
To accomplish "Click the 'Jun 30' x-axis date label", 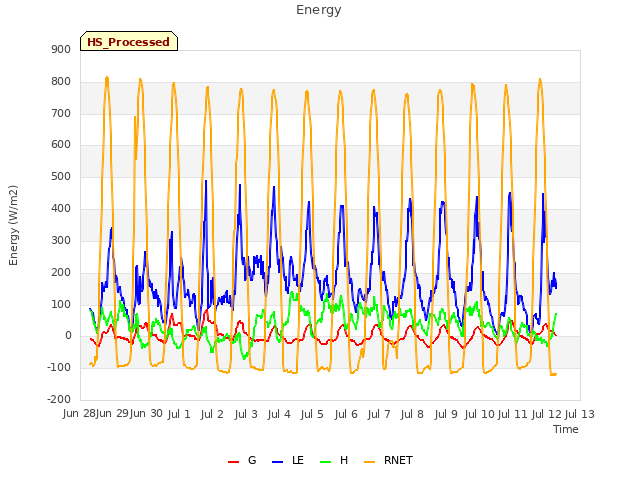I will (x=146, y=414).
